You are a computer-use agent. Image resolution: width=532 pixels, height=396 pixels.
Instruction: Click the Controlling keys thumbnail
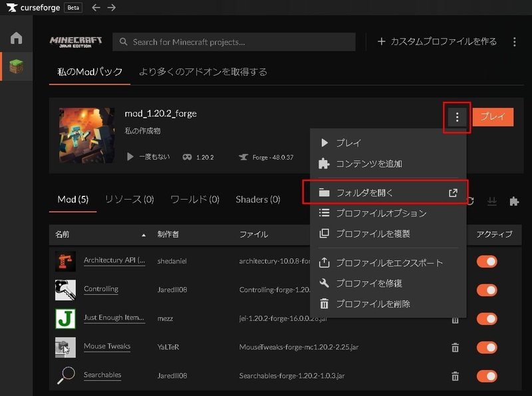(65, 290)
